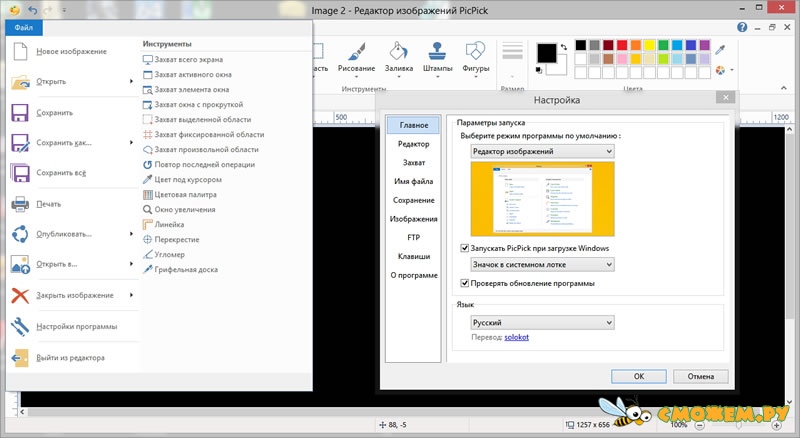Select the Фигуры shapes tool
This screenshot has height=438, width=800.
(x=476, y=59)
